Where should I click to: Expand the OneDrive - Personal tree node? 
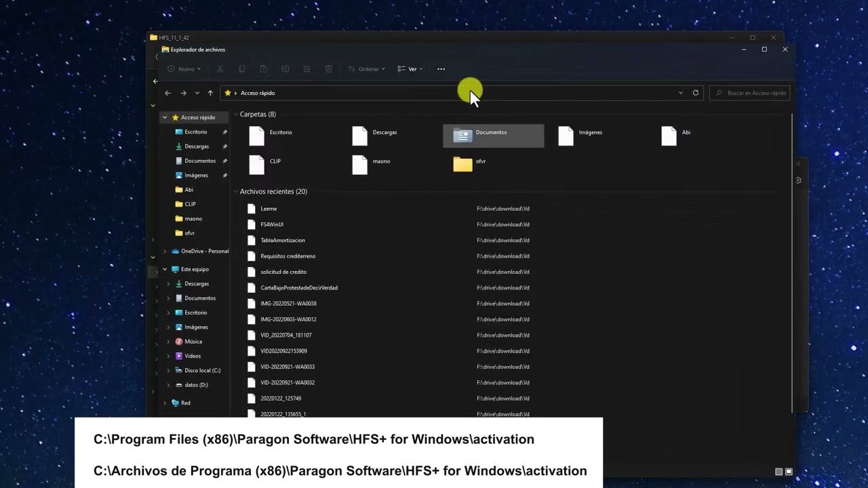click(x=164, y=251)
